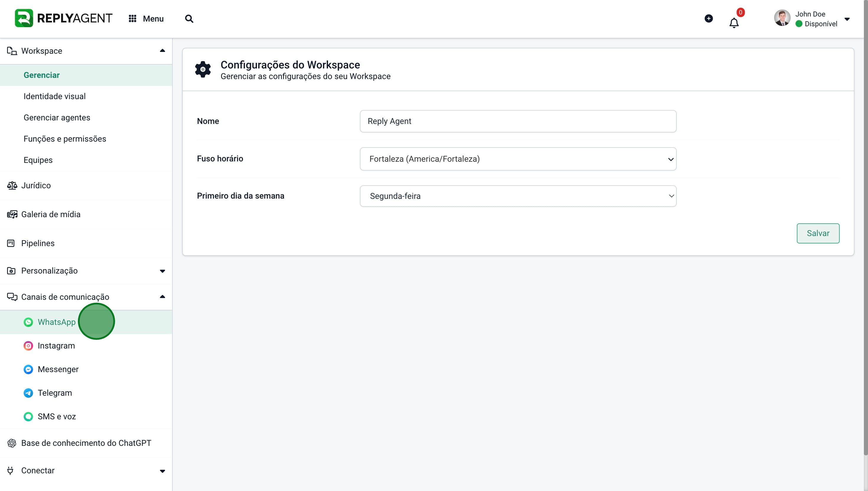Screen dimensions: 868x491
Task: Click the Configurações do Workspace heading
Action: tap(290, 65)
